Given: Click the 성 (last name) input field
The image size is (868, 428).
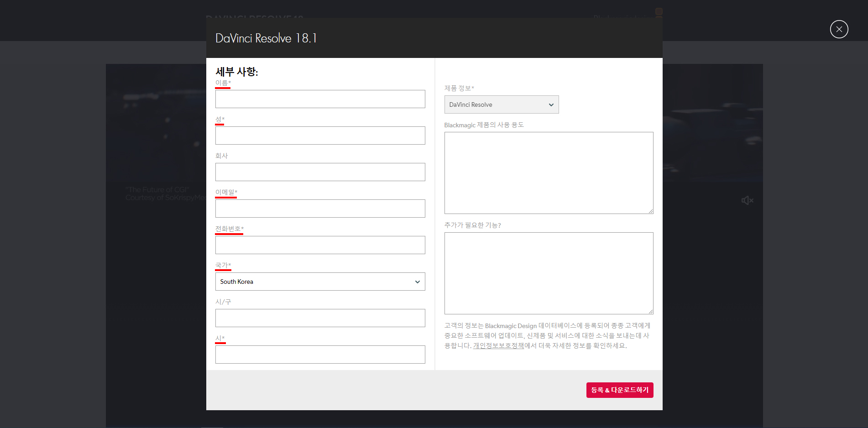Looking at the screenshot, I should pyautogui.click(x=320, y=136).
